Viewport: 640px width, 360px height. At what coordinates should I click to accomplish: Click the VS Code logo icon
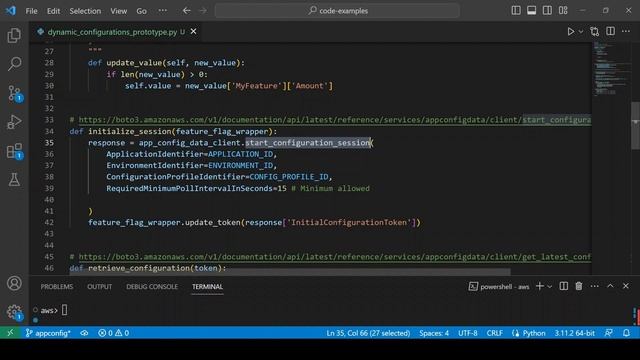11,11
